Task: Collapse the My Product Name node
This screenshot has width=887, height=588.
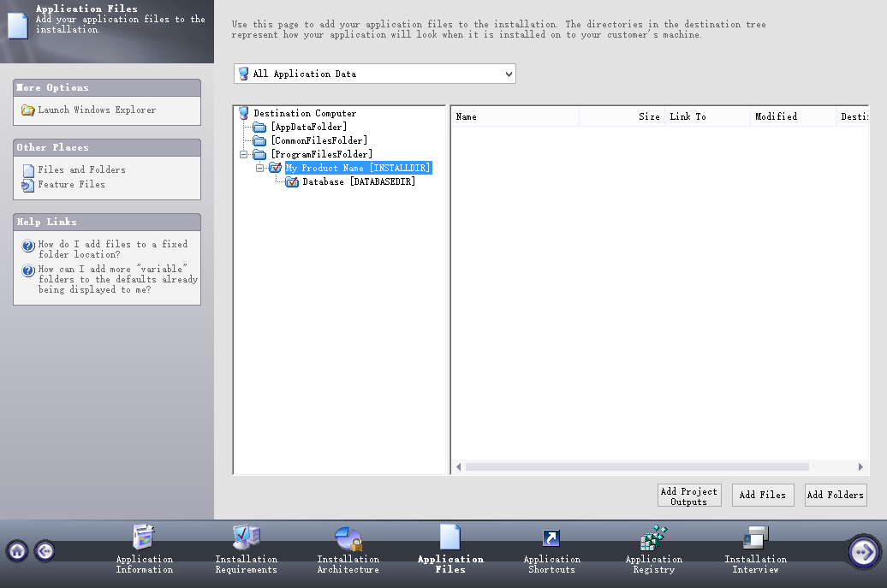Action: point(259,168)
